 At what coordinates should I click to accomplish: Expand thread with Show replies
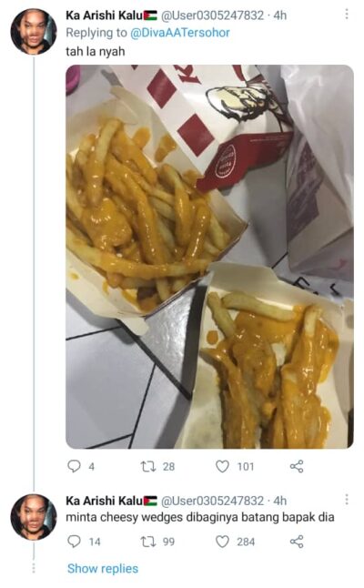[103, 569]
